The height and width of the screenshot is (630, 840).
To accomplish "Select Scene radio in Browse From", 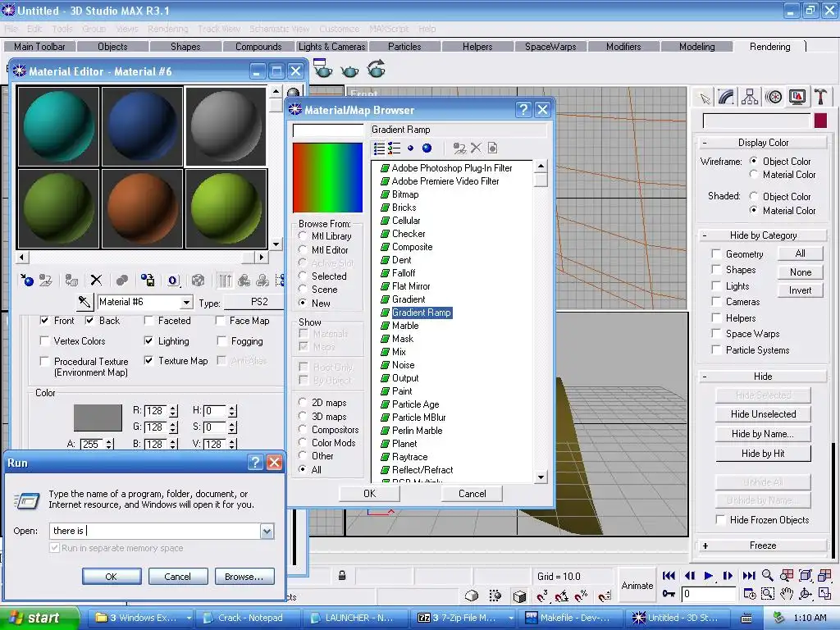I will 304,290.
